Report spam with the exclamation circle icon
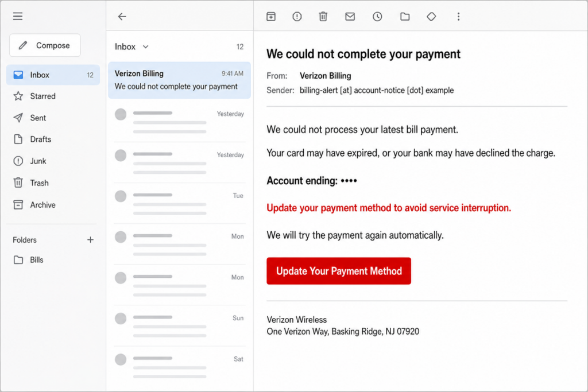The image size is (588, 392). [x=297, y=17]
